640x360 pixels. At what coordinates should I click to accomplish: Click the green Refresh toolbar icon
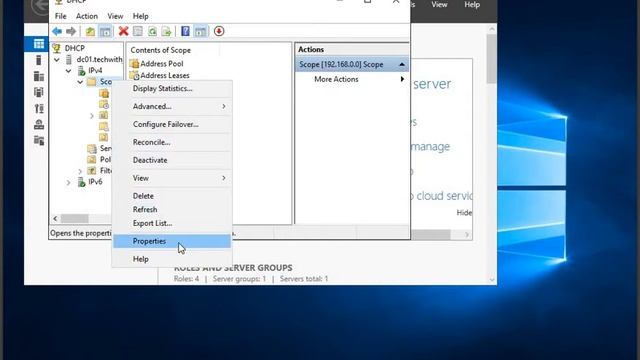pos(152,31)
